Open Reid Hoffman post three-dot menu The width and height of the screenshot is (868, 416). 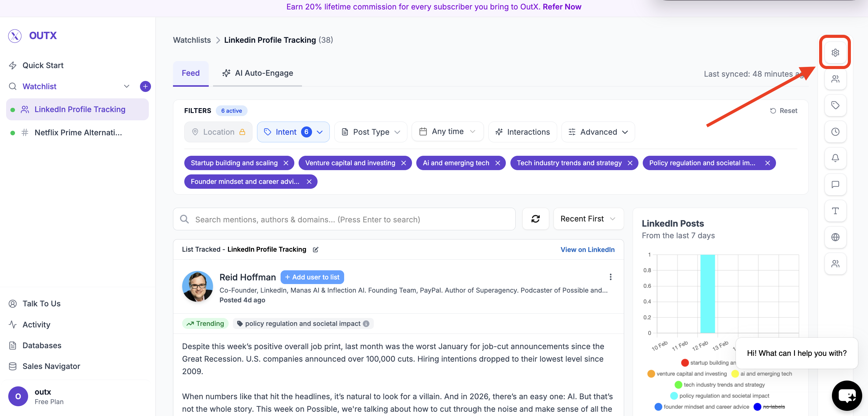point(610,277)
